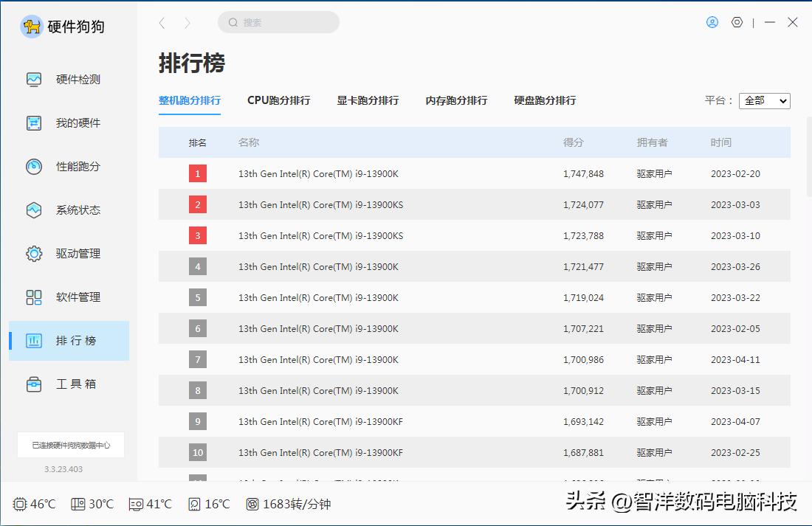
Task: Click the 已连接硬件狗狗数据中心 status button
Action: click(70, 445)
